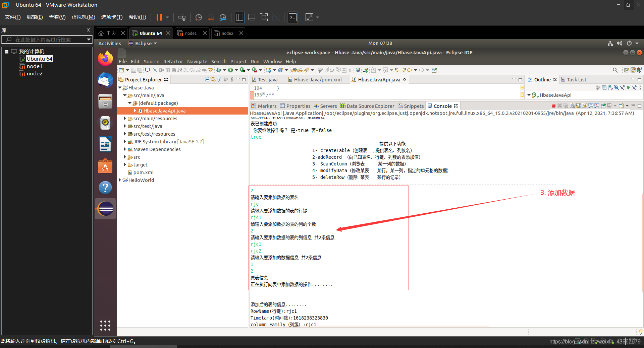
Task: Click VMware enter full screen icon
Action: click(x=264, y=17)
